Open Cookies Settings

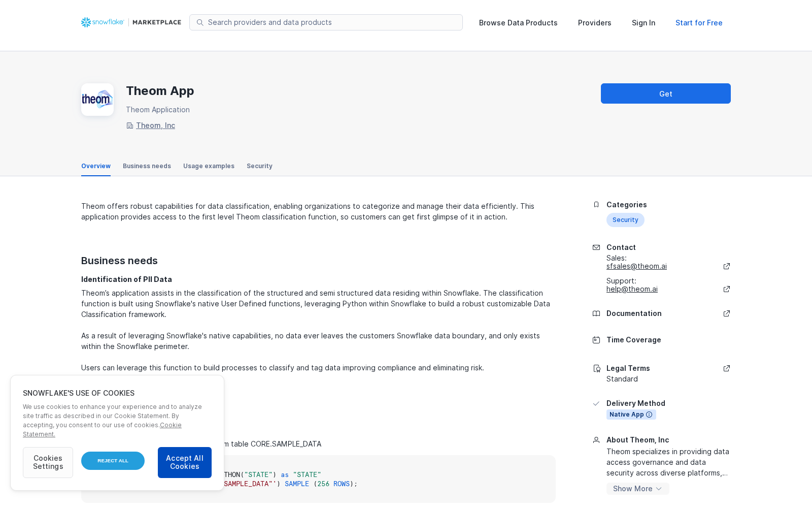click(48, 462)
